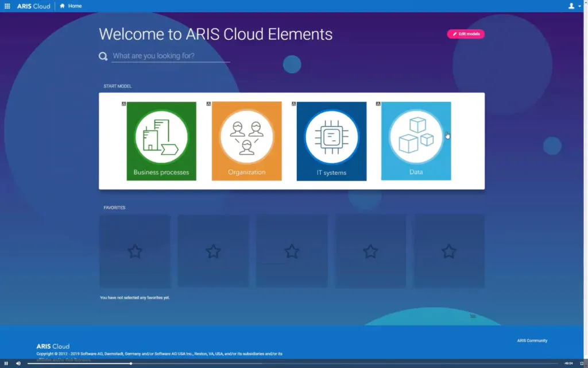Click the small model icon beside Organization
The height and width of the screenshot is (368, 588).
(208, 104)
